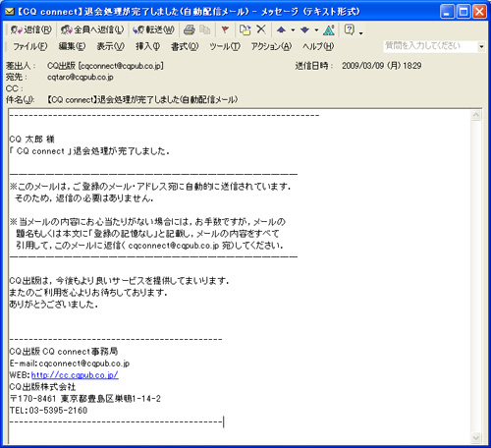Open the next item arrow's dropdown

(x=316, y=30)
